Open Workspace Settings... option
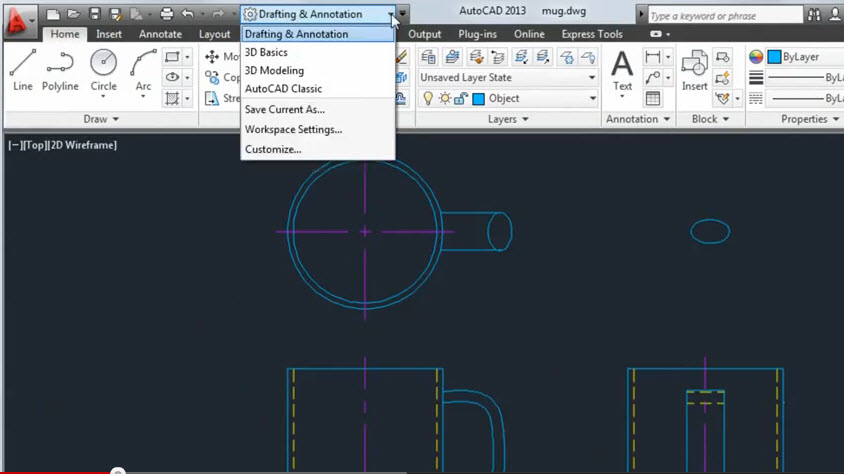 tap(318, 130)
